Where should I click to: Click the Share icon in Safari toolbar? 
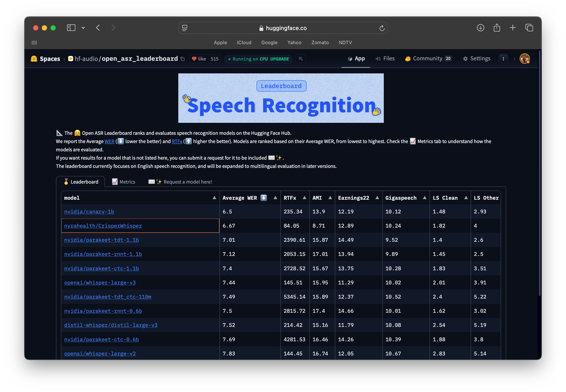(497, 27)
